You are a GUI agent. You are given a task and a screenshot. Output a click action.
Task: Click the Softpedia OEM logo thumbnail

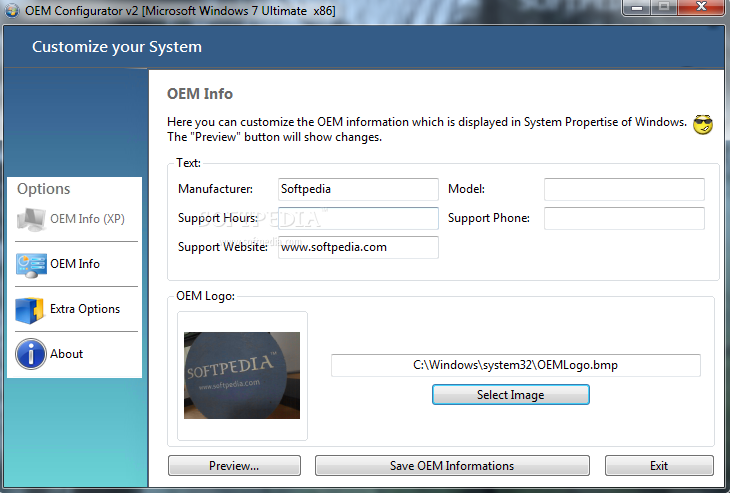pos(242,375)
